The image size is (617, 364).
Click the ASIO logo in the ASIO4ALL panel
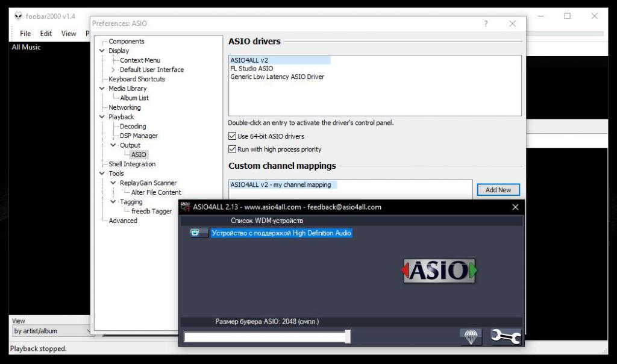pyautogui.click(x=439, y=271)
